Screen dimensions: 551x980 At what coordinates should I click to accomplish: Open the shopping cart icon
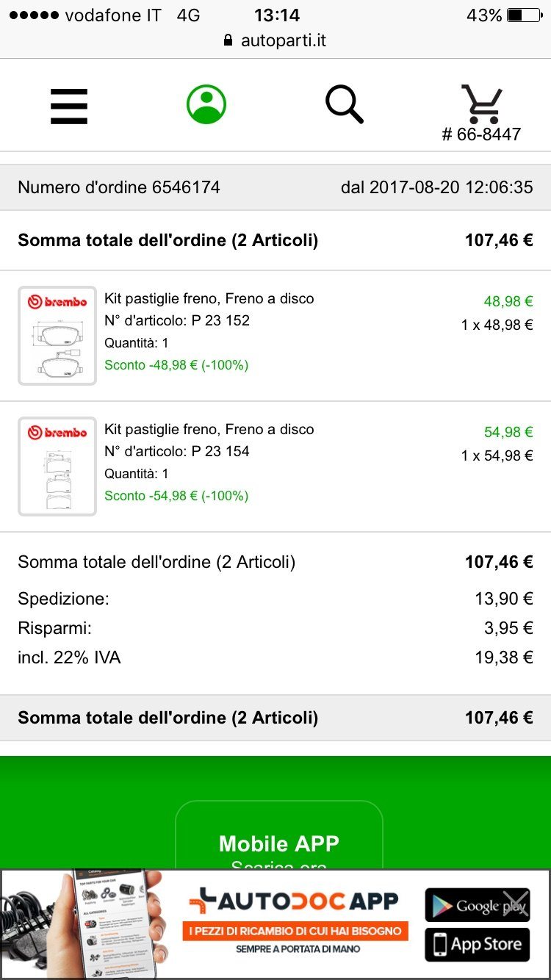[482, 104]
